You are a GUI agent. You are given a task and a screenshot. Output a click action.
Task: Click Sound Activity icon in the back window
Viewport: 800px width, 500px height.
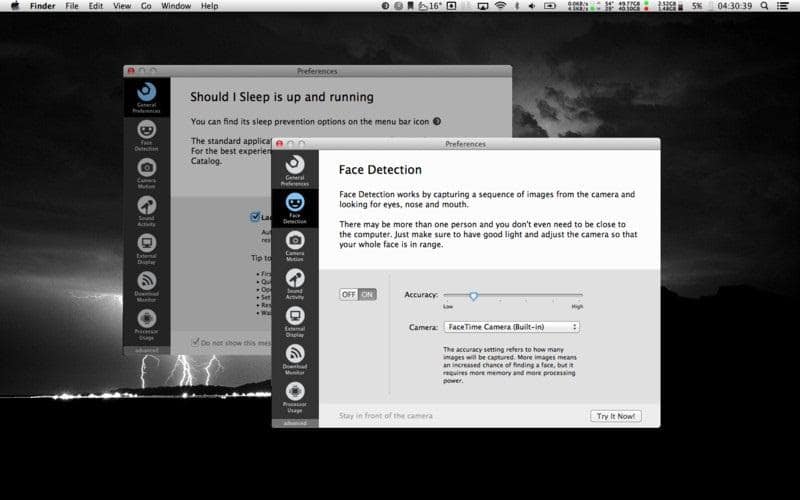(x=147, y=209)
